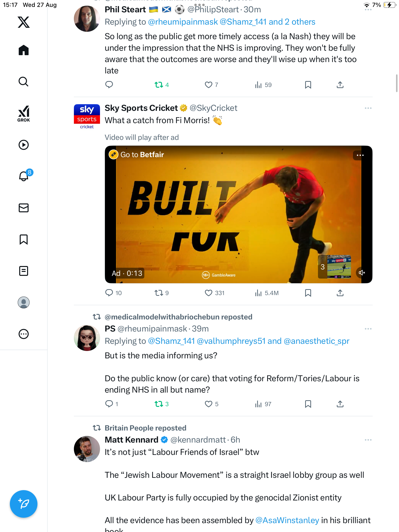Like the Sky Sports Cricket post
Image resolution: width=399 pixels, height=532 pixels.
209,293
